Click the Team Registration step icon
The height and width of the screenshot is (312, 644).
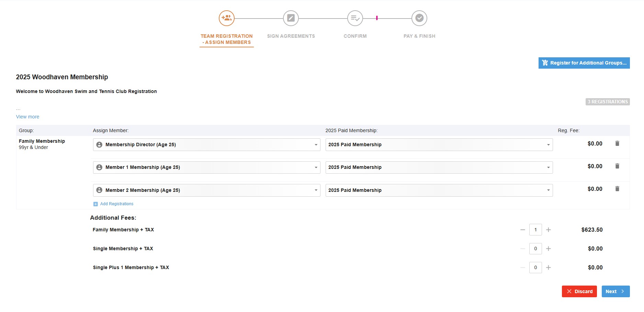(x=226, y=18)
